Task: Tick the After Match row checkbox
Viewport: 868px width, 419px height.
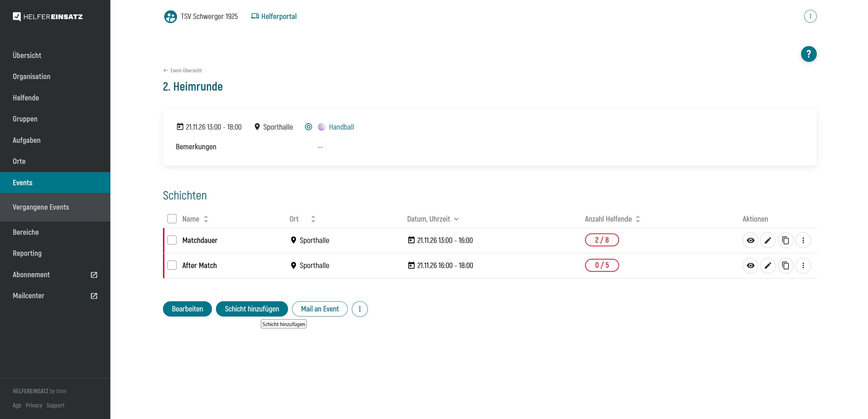Action: tap(172, 265)
